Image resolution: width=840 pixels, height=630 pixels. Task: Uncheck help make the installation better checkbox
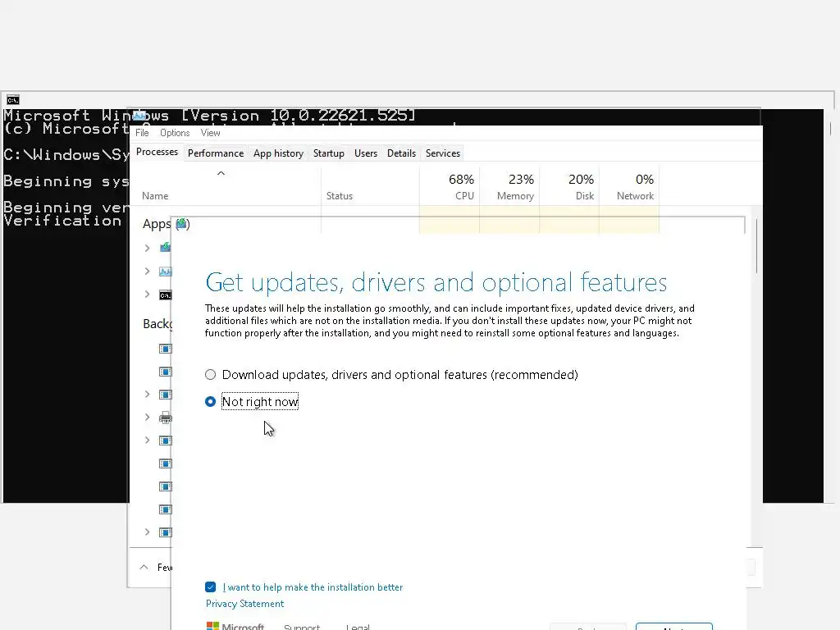(211, 587)
